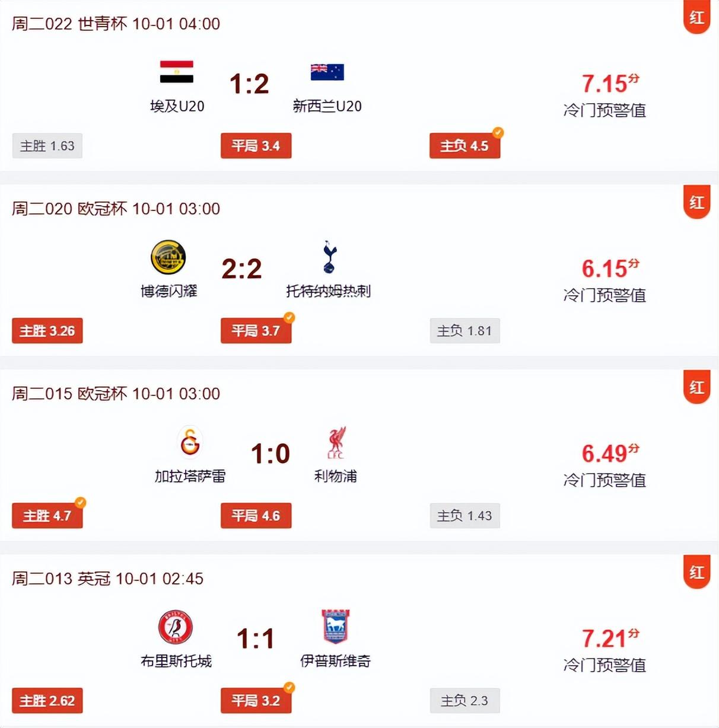Screen dimensions: 719x728
Task: Click the Egypt U20 flag icon
Action: click(x=177, y=72)
